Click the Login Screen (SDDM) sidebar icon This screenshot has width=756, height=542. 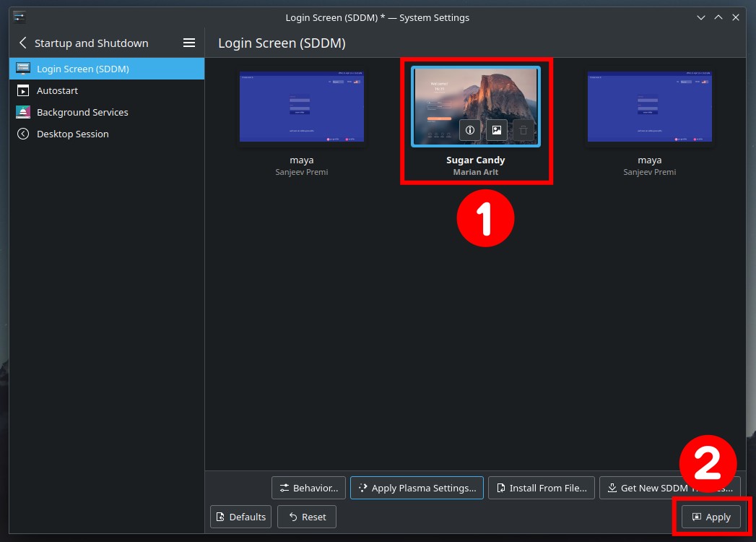[x=22, y=69]
